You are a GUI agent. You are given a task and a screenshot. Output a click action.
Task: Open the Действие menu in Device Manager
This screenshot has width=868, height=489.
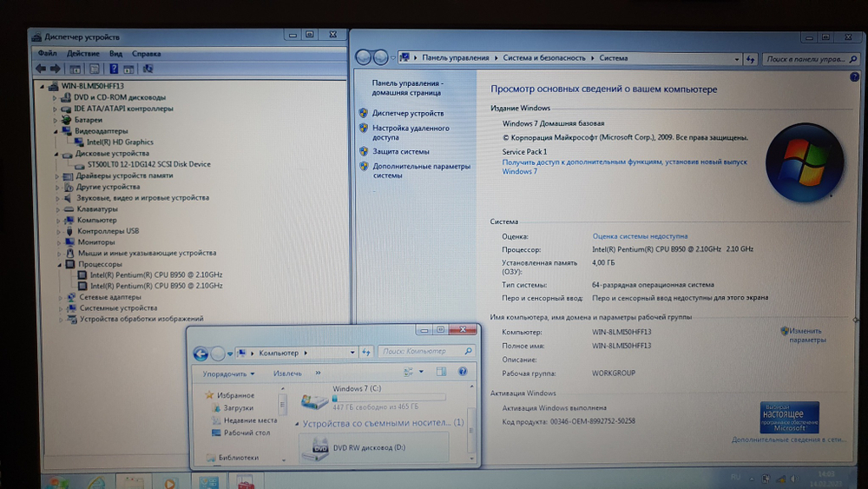click(x=83, y=54)
